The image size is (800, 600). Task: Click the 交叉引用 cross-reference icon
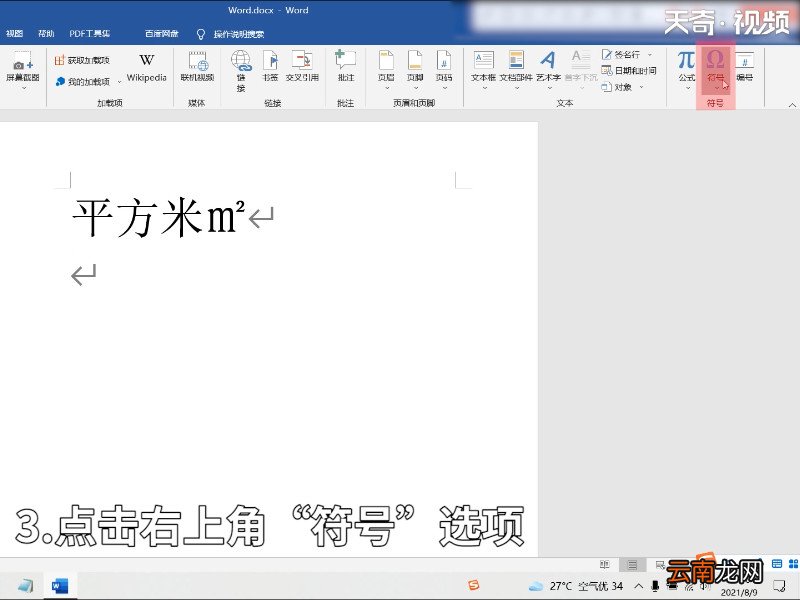coord(302,60)
